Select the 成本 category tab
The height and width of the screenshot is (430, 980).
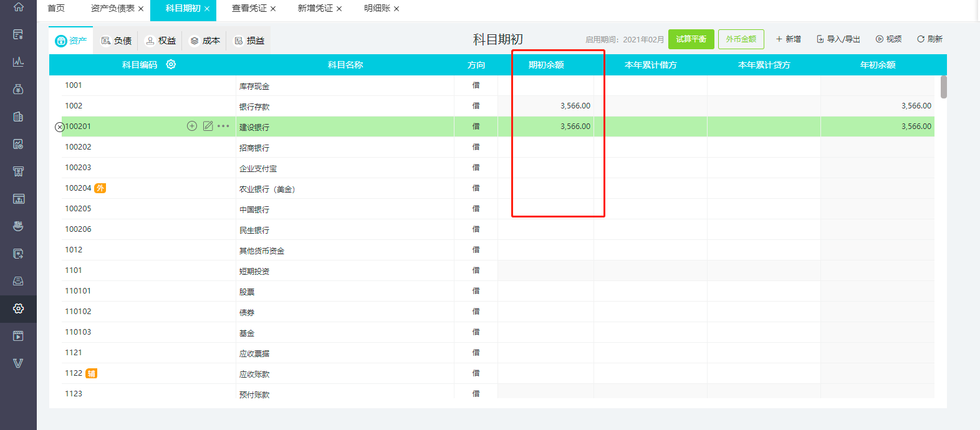point(205,41)
